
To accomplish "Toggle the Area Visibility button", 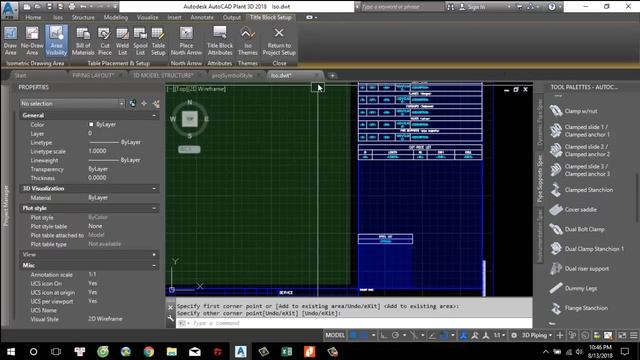I will click(56, 41).
